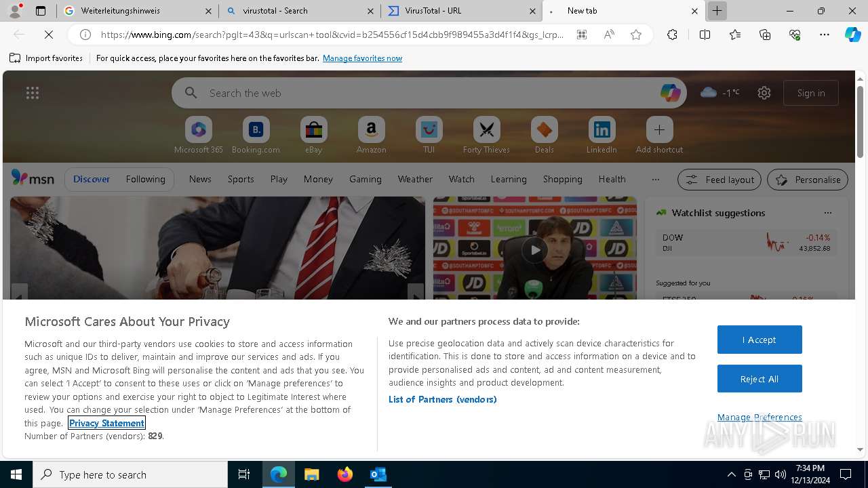
Task: Click page vertical scrollbar
Action: pyautogui.click(x=860, y=122)
